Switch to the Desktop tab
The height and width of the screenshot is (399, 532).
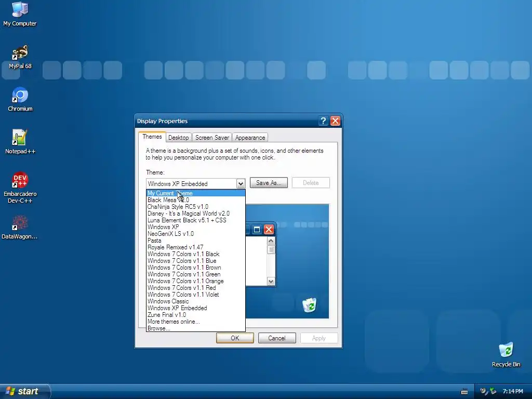coord(179,137)
